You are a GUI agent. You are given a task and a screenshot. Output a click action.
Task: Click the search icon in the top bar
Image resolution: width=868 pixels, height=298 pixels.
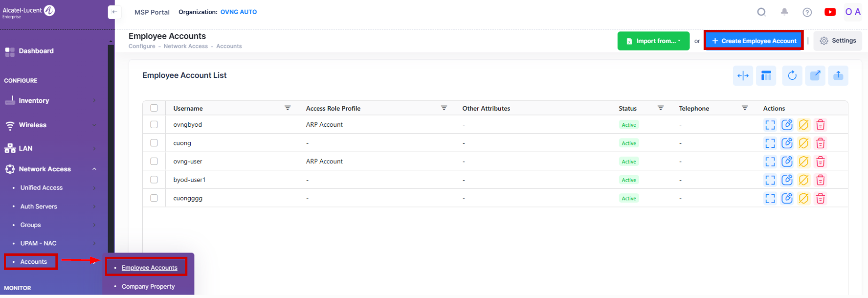[761, 12]
